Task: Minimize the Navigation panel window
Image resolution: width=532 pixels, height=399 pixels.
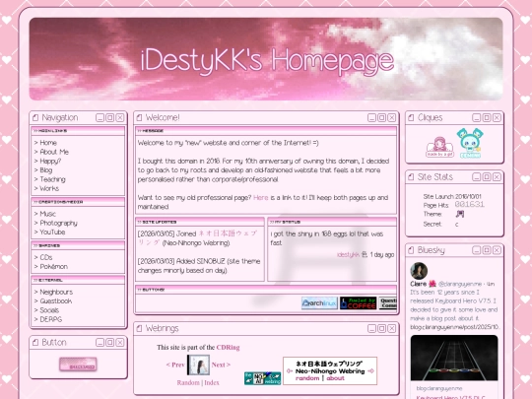Action: click(100, 118)
